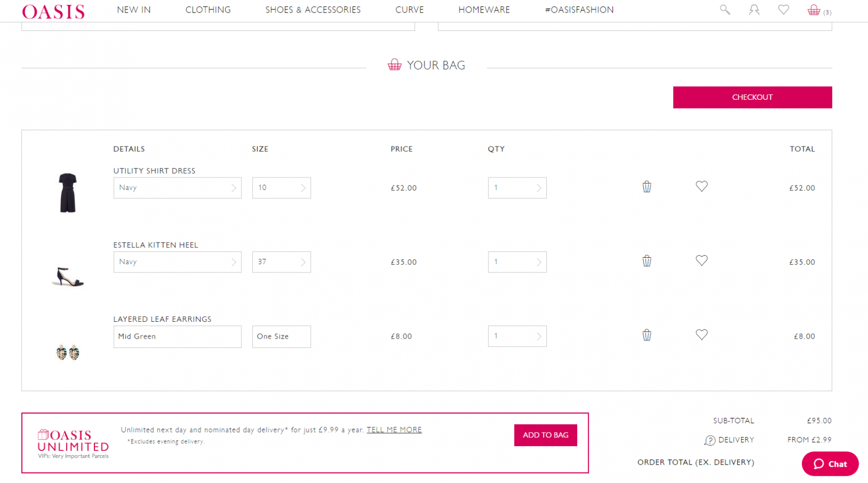
Task: Click Mid Green colour field for earrings
Action: [177, 336]
